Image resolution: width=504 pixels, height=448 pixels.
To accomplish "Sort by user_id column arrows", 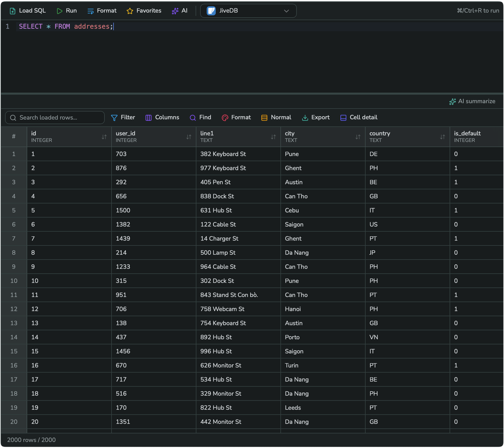I will coord(189,137).
